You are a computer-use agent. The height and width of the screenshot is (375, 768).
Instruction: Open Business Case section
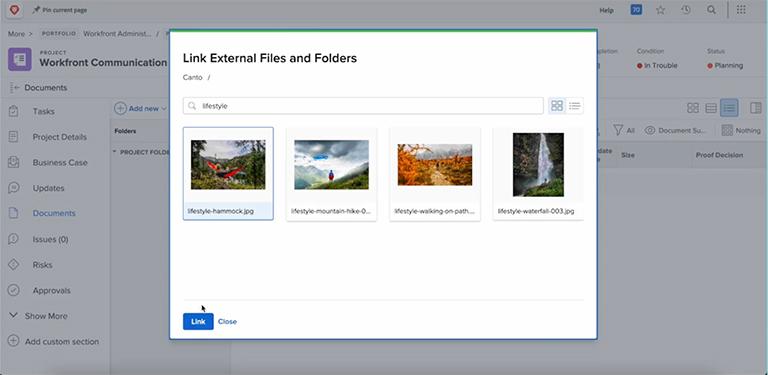tap(60, 163)
